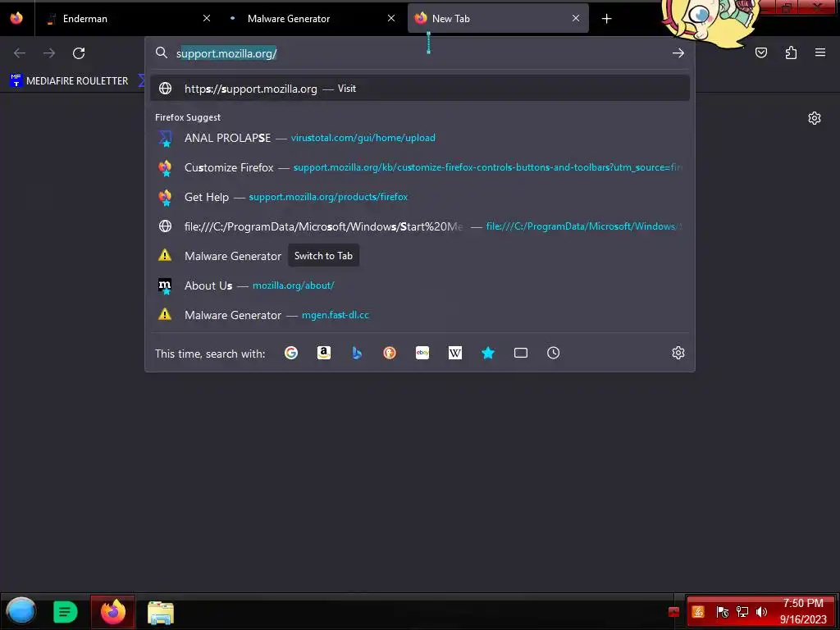Close the Malware Generator tab
The width and height of the screenshot is (840, 630).
click(x=391, y=18)
